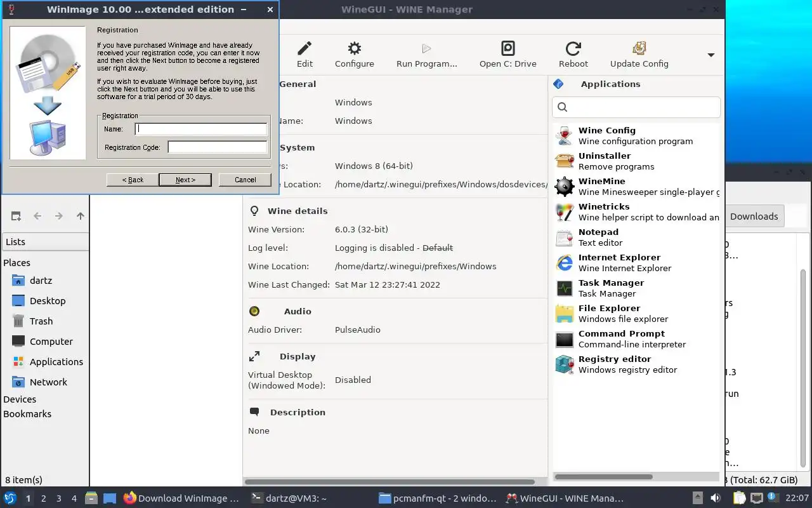Viewport: 812px width, 508px height.
Task: Click Run Program in WineGUI toolbar
Action: pos(426,55)
